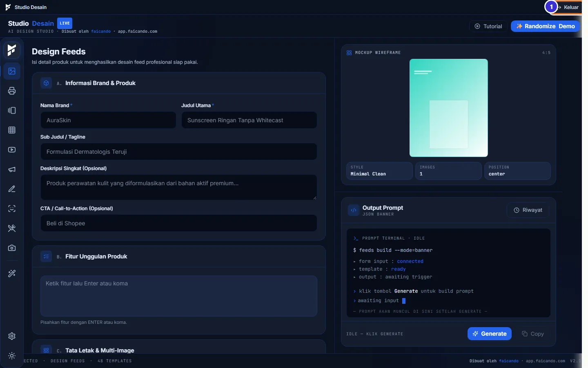
Task: Click the grid icon beside Tata Letak & Multi-Image
Action: point(46,350)
